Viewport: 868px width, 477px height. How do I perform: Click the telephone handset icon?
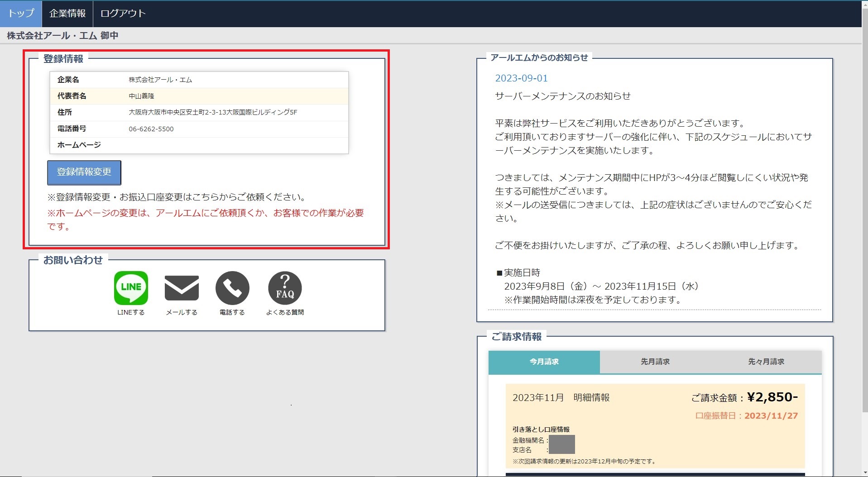pos(232,288)
